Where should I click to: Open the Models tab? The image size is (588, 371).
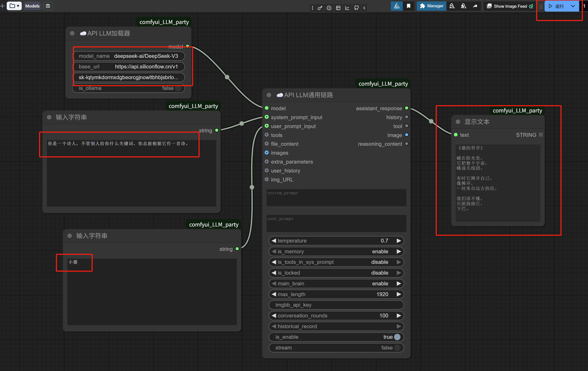coord(32,6)
